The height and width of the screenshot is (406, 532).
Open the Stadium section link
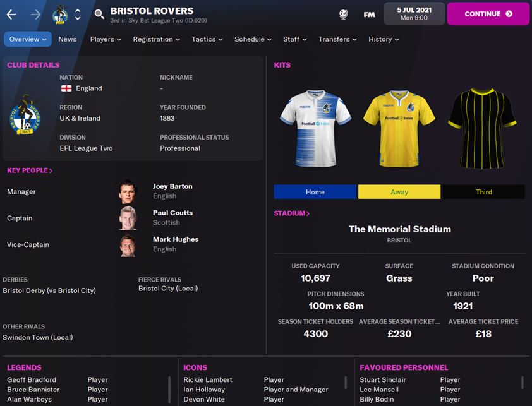292,213
